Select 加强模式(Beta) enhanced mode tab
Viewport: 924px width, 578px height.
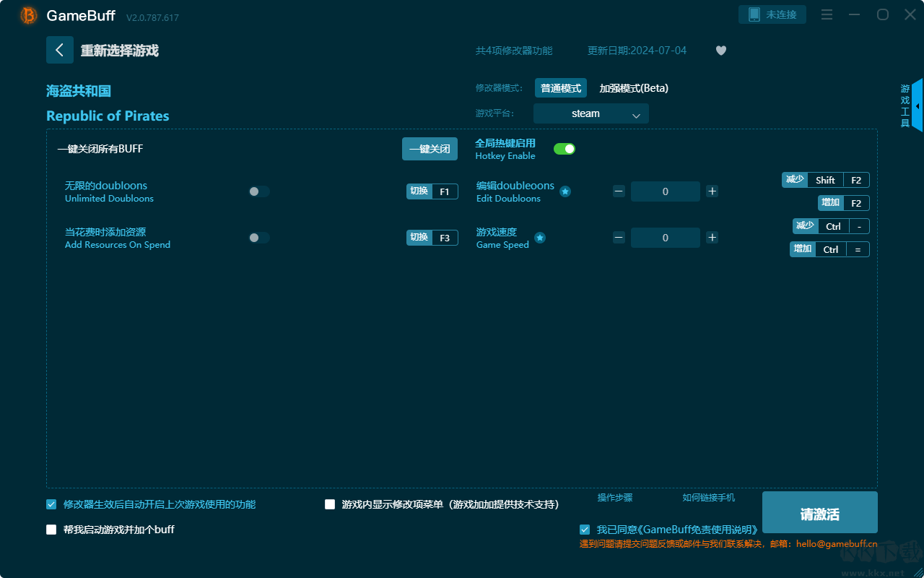click(x=634, y=88)
